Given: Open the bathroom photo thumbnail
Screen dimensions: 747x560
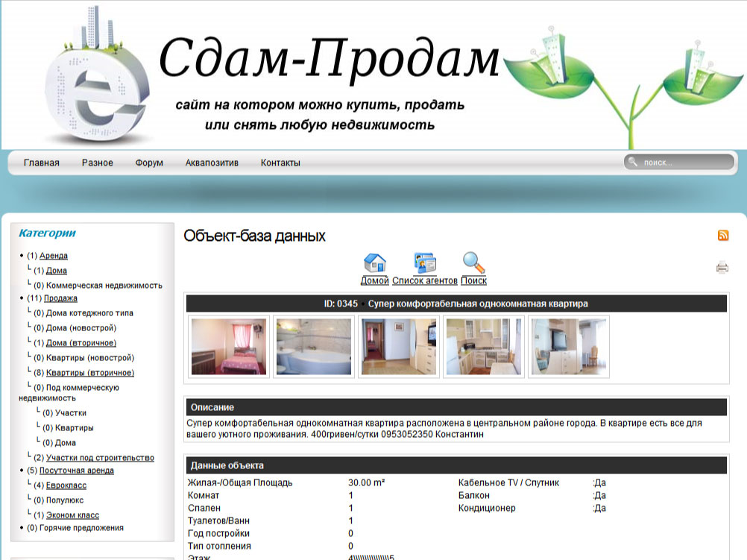Looking at the screenshot, I should pyautogui.click(x=312, y=345).
